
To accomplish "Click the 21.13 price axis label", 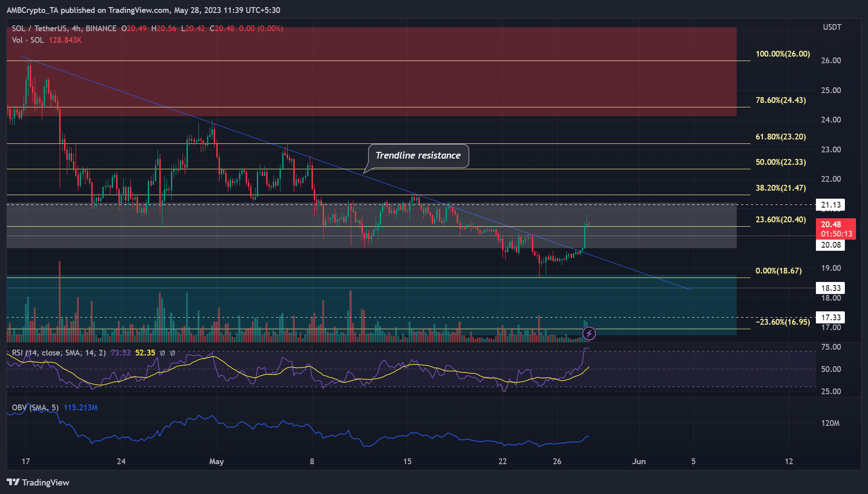I will 831,205.
